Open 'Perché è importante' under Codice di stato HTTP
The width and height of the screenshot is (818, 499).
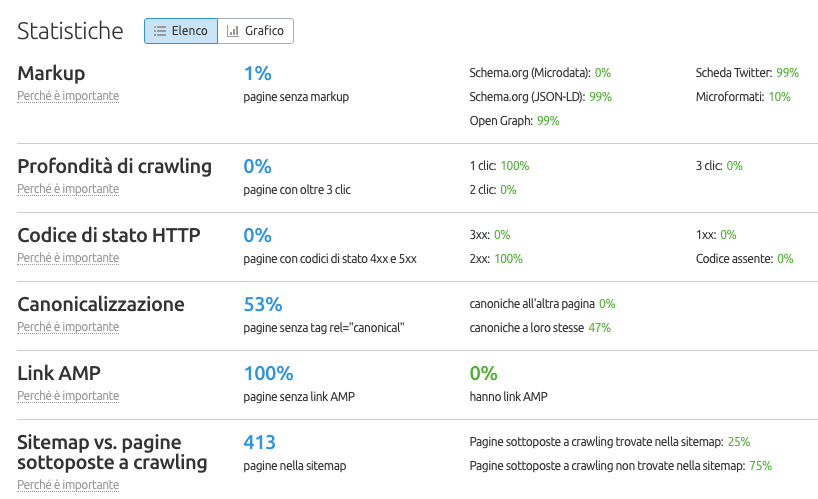(x=68, y=257)
